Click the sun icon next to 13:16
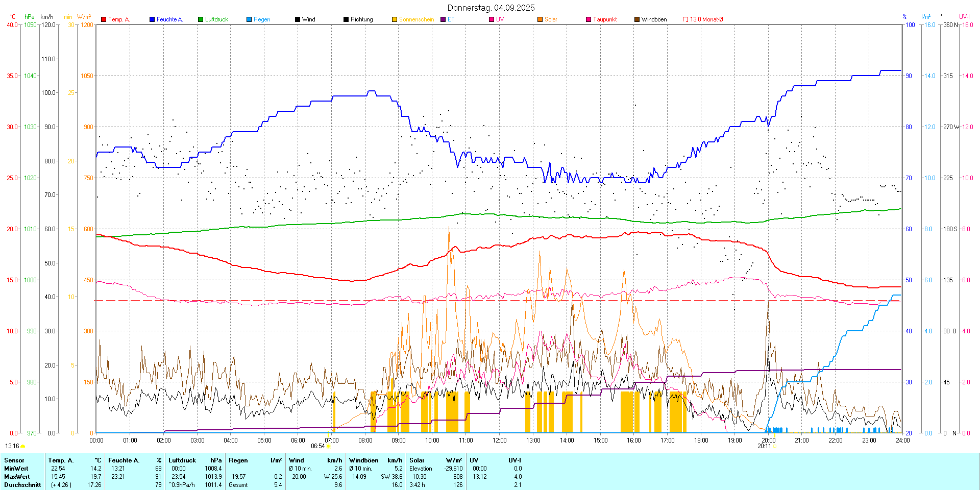The width and height of the screenshot is (980, 490). pos(23,446)
